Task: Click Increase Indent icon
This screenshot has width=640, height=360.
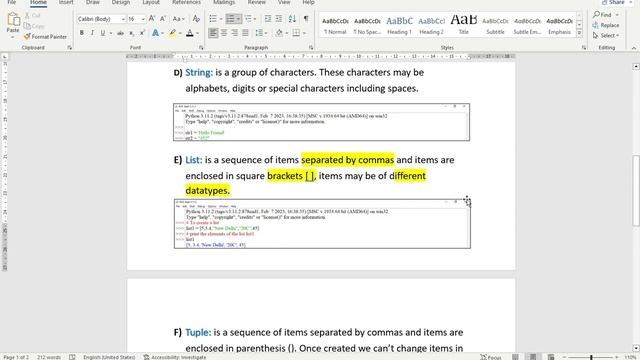Action: (x=278, y=19)
